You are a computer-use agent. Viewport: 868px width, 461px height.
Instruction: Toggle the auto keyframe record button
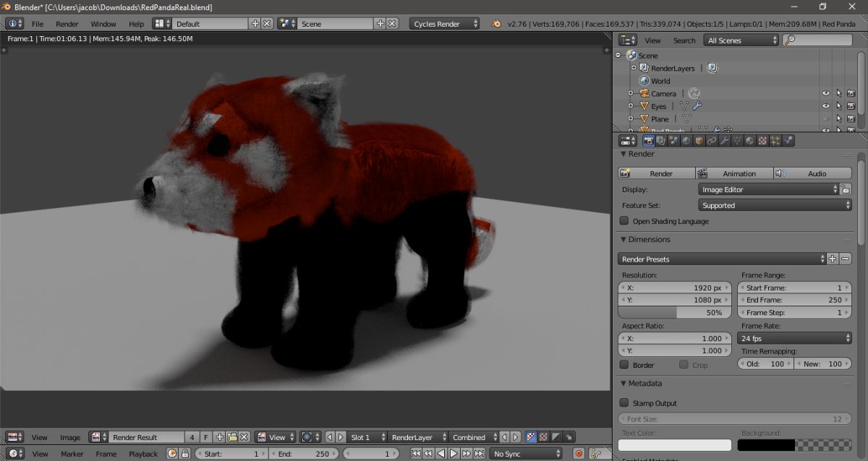[579, 454]
